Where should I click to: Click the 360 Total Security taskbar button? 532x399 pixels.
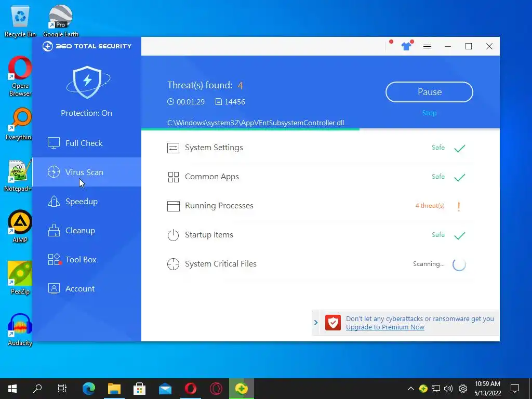click(241, 389)
